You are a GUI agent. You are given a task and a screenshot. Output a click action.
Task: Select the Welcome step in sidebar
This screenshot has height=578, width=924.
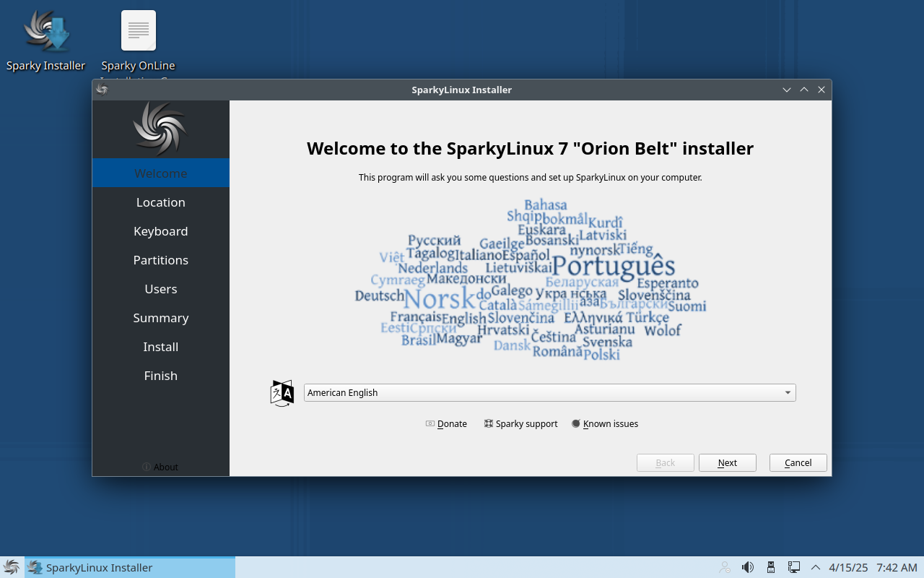click(161, 173)
